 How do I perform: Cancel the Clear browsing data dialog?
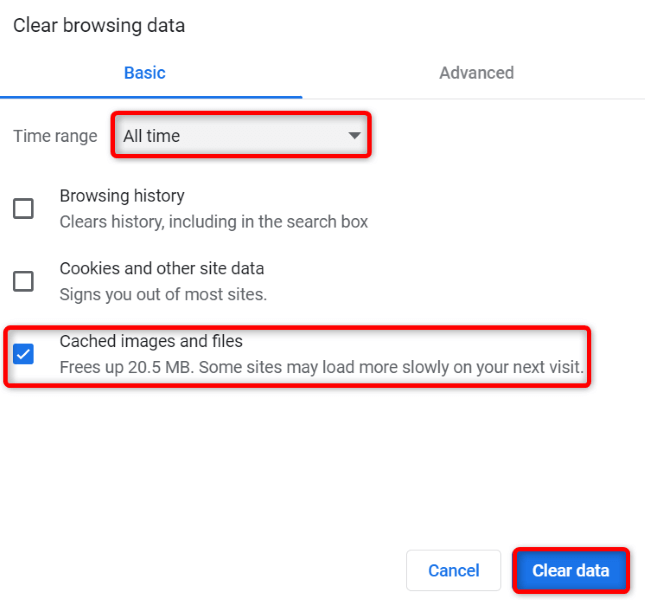(x=453, y=571)
